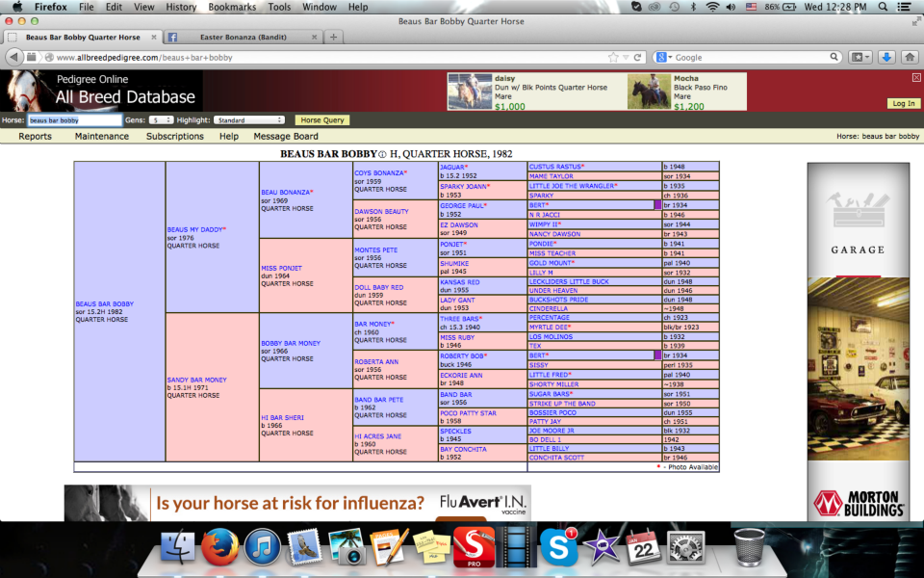Open Spotlight search in the menu bar
The width and height of the screenshot is (924, 578).
883,7
